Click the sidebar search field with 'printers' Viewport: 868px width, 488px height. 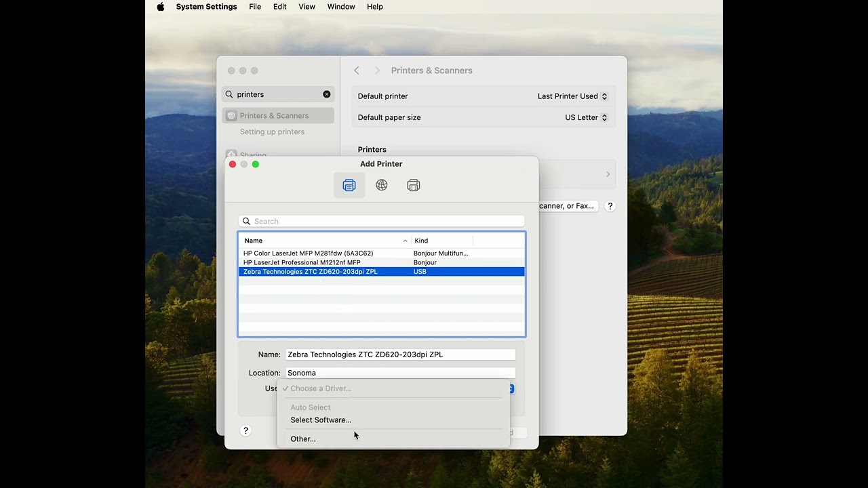[x=278, y=94]
